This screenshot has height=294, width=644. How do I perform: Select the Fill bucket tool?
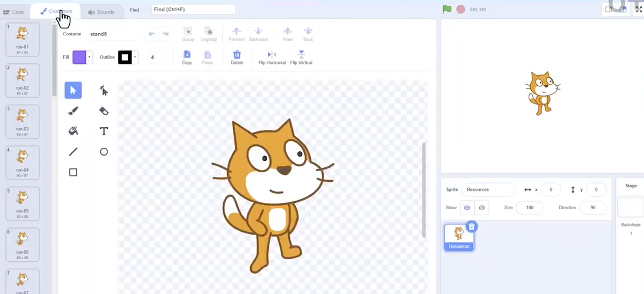73,131
